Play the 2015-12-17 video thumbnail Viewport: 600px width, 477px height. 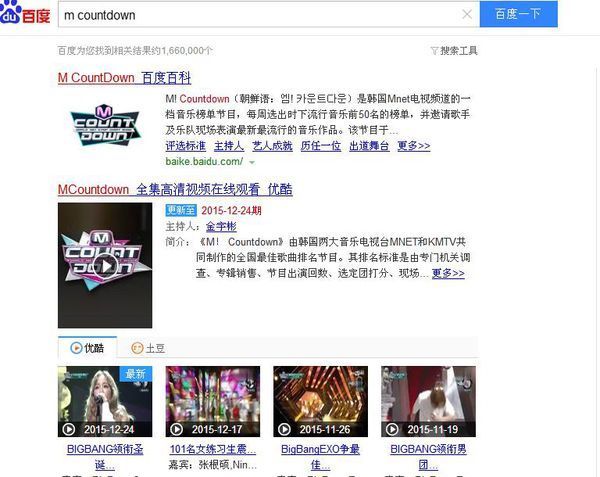coord(212,400)
